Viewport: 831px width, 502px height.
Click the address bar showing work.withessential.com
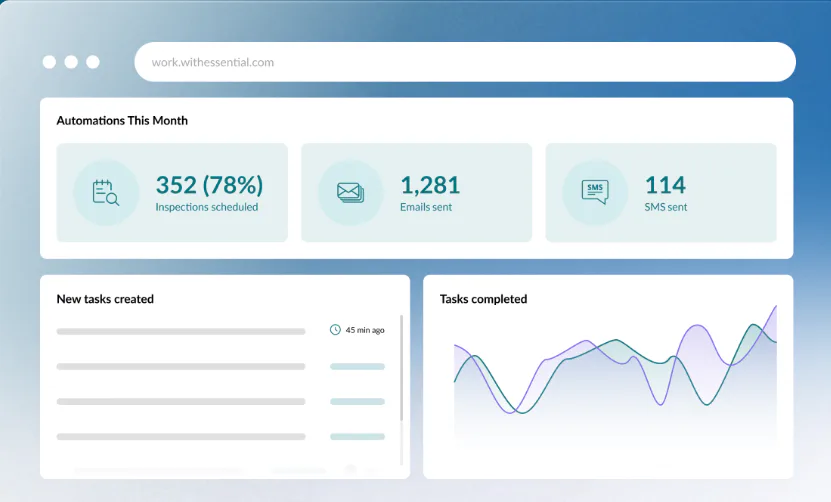[465, 62]
